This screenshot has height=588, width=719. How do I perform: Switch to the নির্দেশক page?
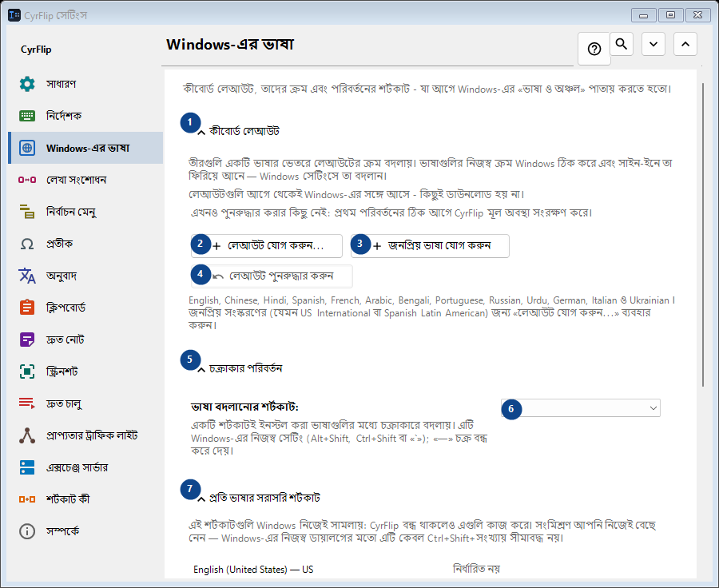[x=85, y=116]
